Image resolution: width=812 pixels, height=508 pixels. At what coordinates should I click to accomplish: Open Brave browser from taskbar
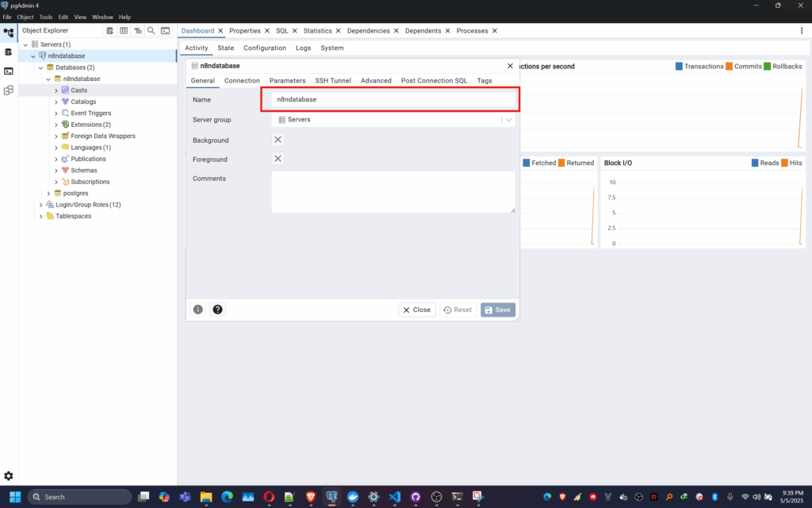[311, 497]
